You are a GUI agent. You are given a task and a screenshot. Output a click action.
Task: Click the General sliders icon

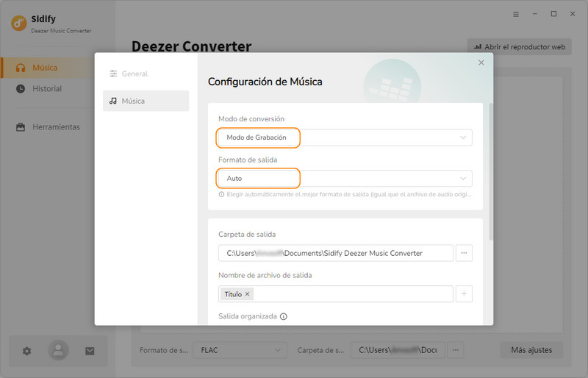coord(113,74)
